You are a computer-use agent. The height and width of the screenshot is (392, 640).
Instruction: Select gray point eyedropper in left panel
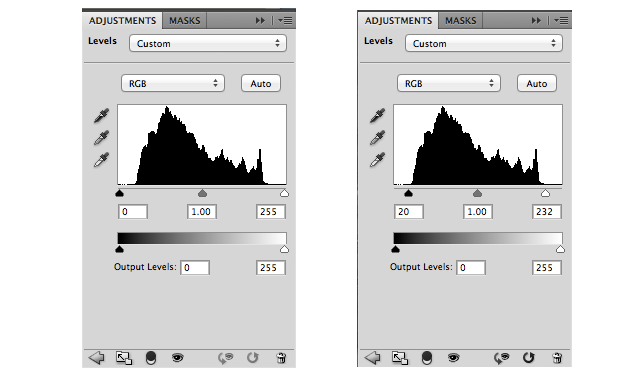(x=101, y=138)
